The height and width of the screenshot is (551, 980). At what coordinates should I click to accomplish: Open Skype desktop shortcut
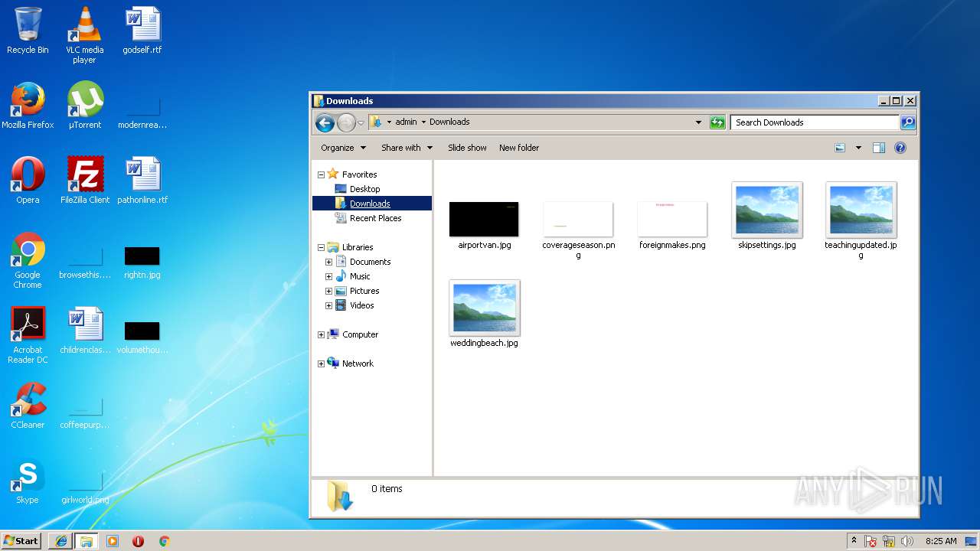[28, 481]
